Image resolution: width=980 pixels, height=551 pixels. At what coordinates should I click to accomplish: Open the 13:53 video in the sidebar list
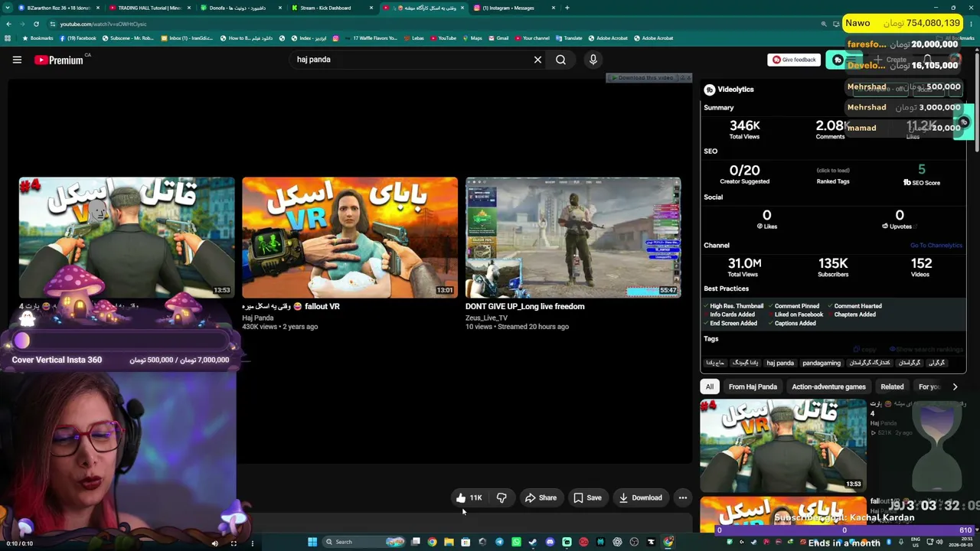point(783,445)
